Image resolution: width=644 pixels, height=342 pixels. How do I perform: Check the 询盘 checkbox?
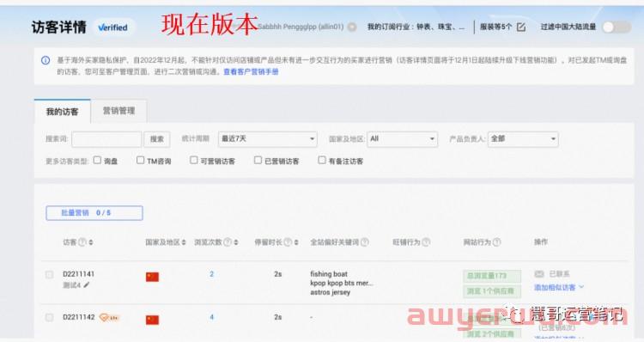97,160
